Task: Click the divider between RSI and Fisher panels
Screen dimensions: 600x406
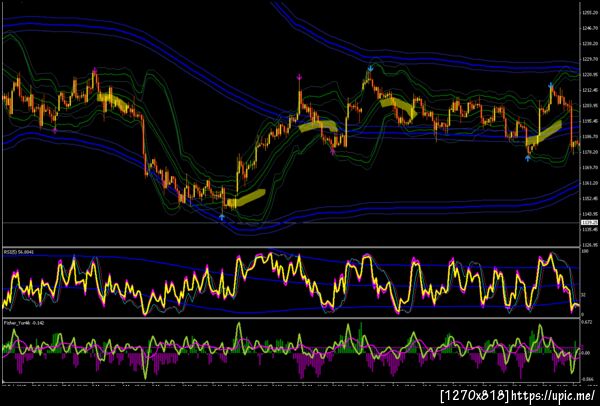Action: click(291, 318)
